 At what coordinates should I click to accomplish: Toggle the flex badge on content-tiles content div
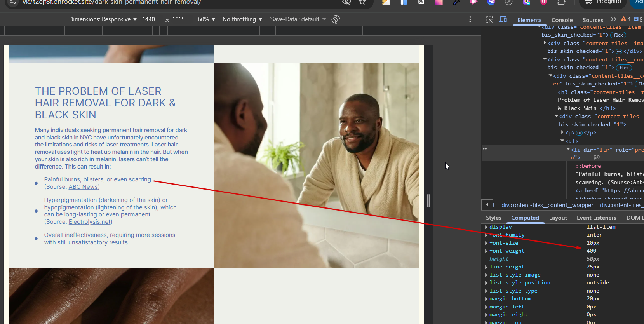click(x=624, y=68)
